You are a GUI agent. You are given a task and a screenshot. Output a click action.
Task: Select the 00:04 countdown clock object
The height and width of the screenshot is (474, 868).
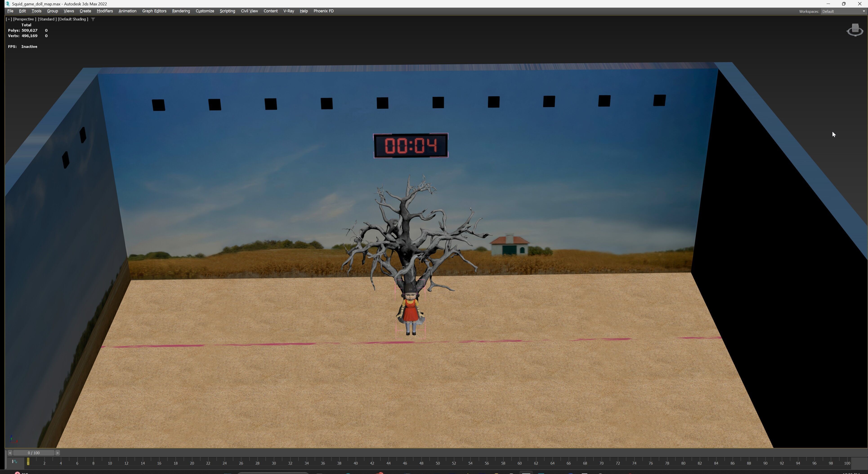(410, 145)
